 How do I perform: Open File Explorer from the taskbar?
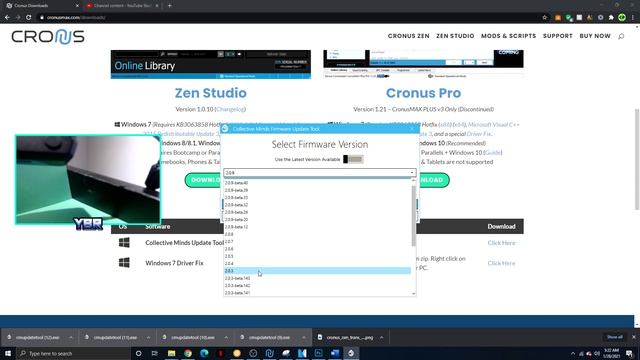[171, 353]
